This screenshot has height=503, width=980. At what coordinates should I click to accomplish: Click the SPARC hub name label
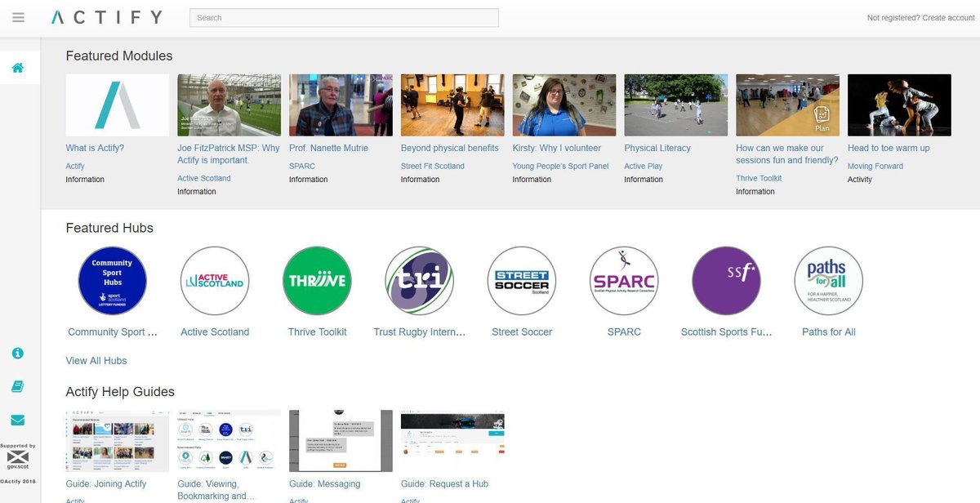click(624, 332)
